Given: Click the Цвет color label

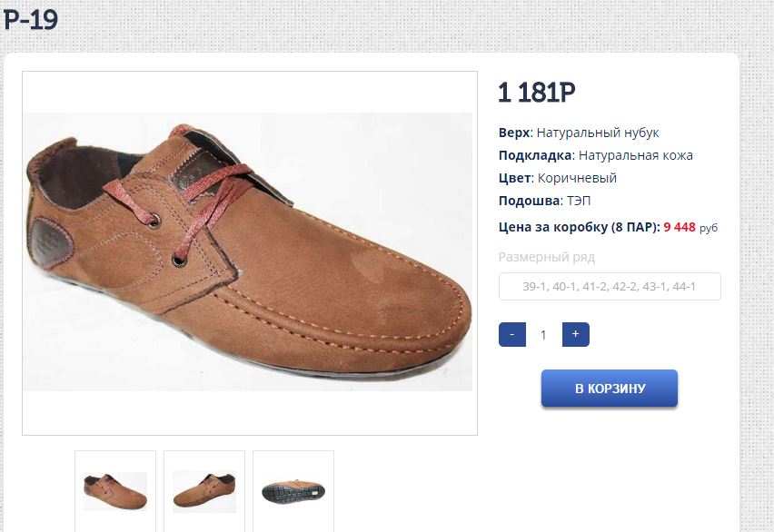Looking at the screenshot, I should point(514,178).
